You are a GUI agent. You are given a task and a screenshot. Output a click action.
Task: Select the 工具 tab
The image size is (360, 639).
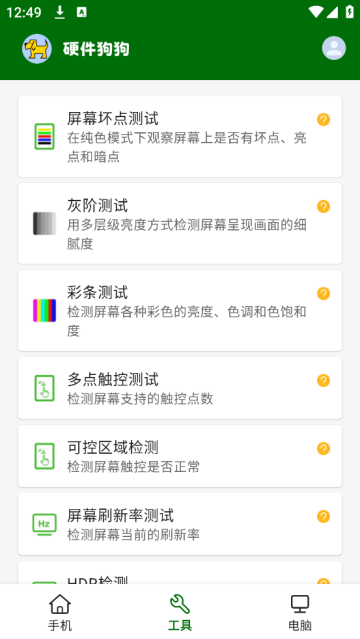180,612
